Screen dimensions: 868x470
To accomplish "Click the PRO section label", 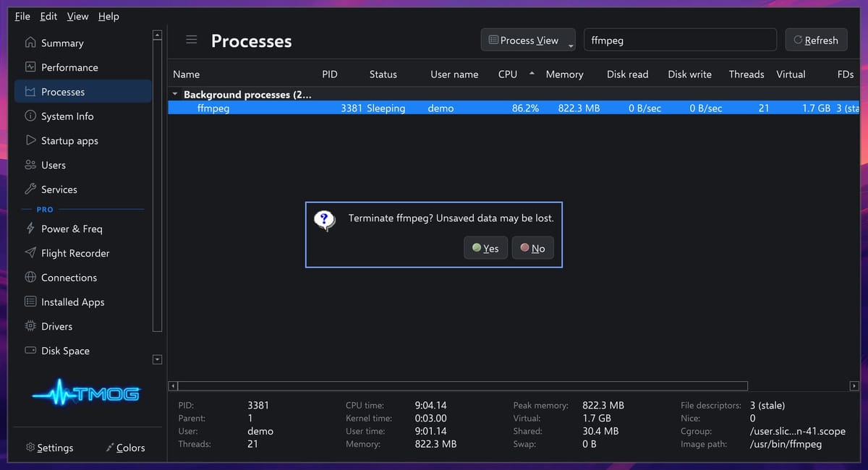I will (x=45, y=209).
